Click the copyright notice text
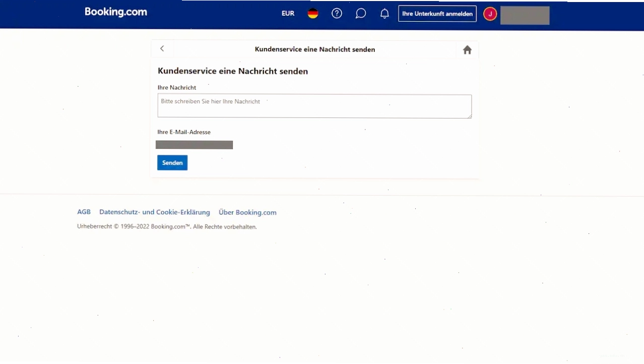This screenshot has height=364, width=644. (x=167, y=227)
